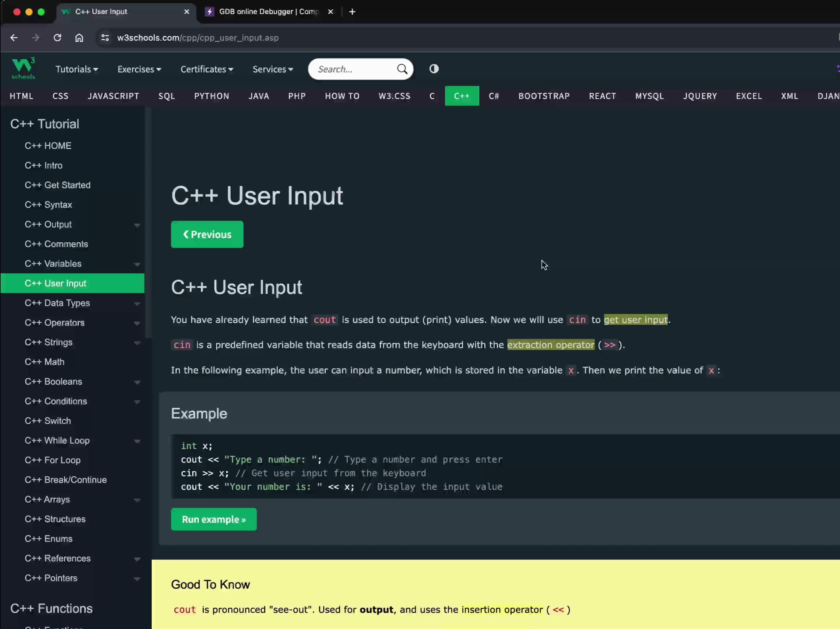Click the browser back arrow

click(x=14, y=38)
